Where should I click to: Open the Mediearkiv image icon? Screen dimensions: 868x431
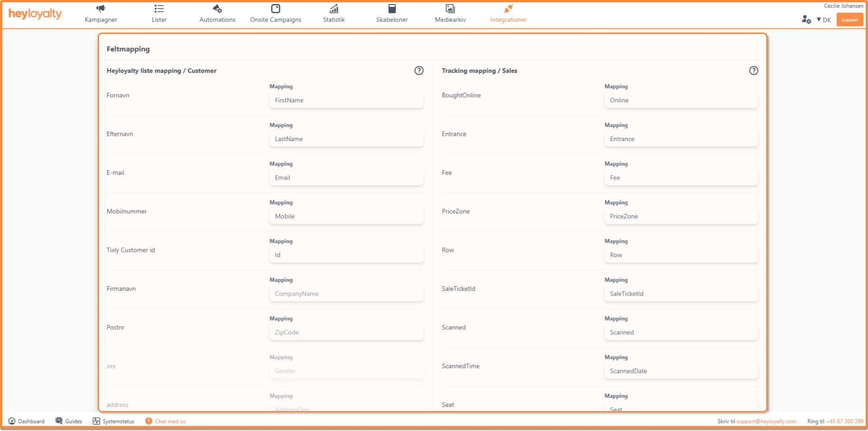[x=450, y=9]
